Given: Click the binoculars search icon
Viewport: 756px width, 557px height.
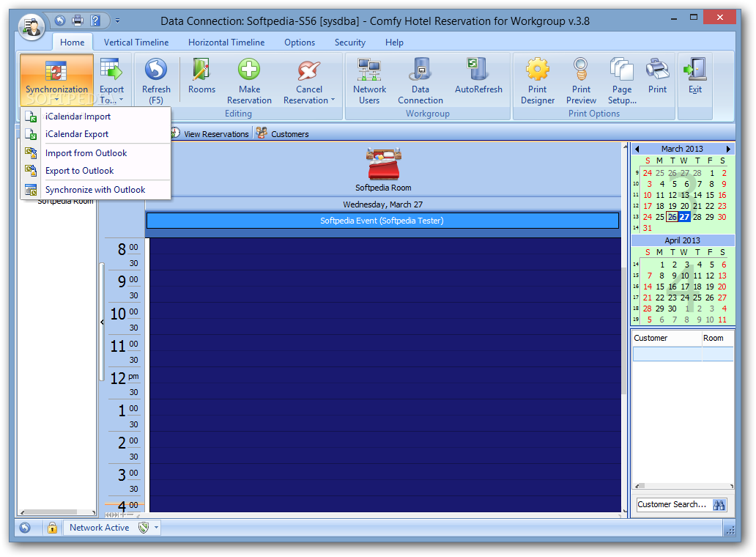Looking at the screenshot, I should click(719, 505).
